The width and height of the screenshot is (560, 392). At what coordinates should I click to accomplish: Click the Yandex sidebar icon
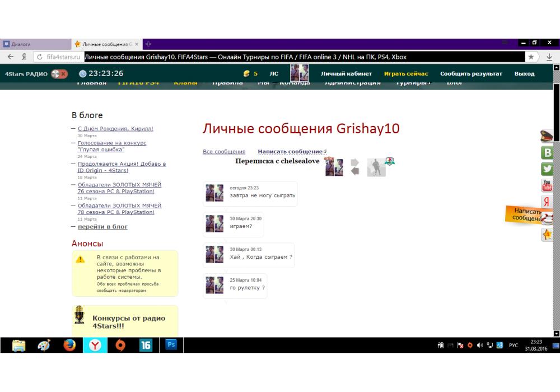pyautogui.click(x=547, y=202)
